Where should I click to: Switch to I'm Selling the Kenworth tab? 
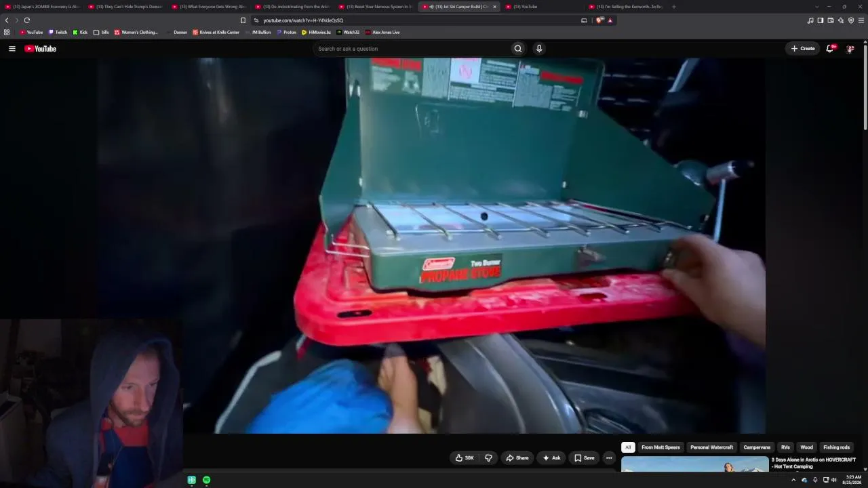point(626,7)
